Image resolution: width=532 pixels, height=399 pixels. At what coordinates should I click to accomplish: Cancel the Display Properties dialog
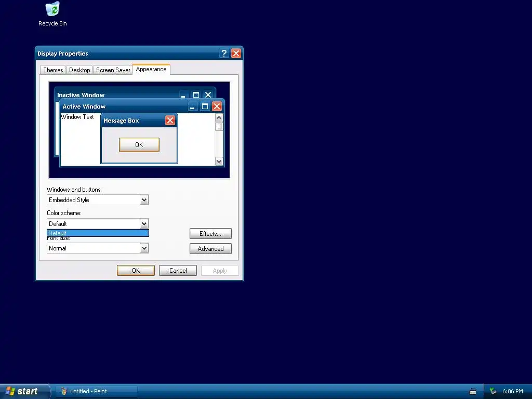pyautogui.click(x=178, y=270)
